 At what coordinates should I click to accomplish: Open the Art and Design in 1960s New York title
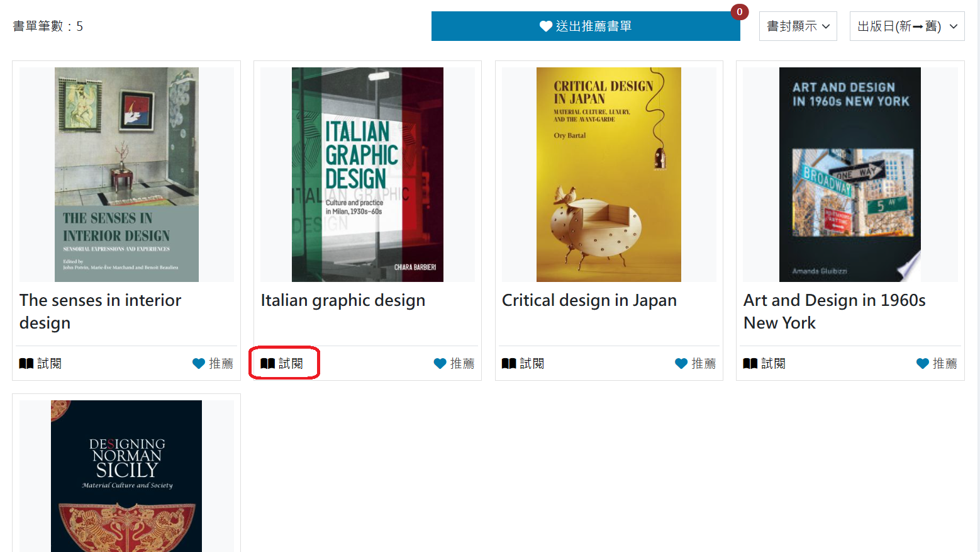(835, 312)
